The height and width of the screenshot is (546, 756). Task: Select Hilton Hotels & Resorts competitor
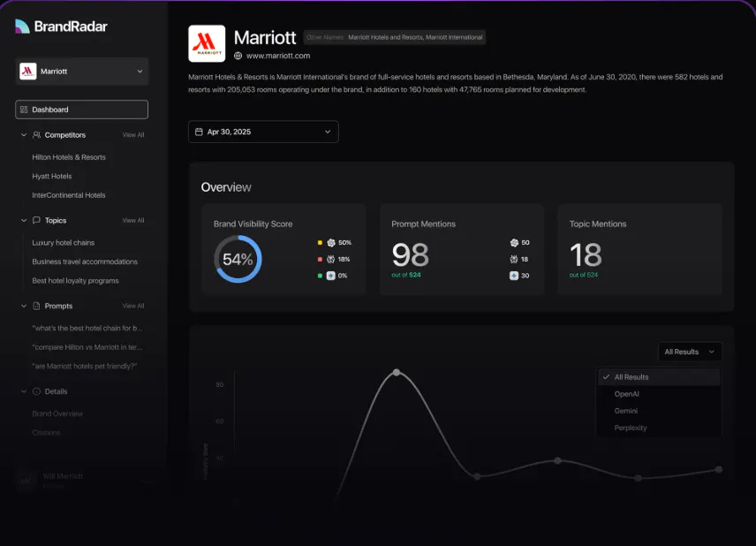pos(69,157)
